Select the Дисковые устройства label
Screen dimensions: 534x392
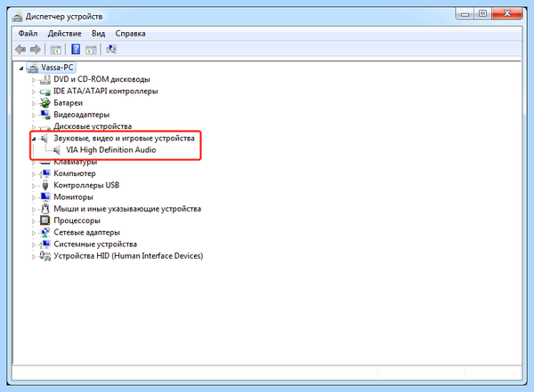pos(93,126)
